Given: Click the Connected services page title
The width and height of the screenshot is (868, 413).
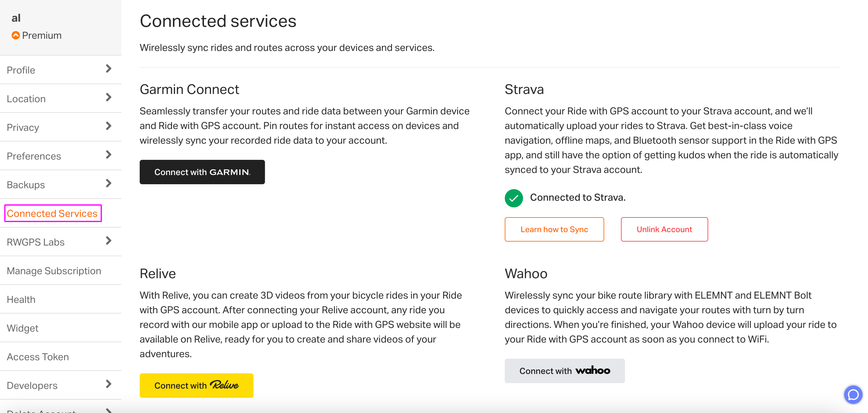Looking at the screenshot, I should (218, 21).
